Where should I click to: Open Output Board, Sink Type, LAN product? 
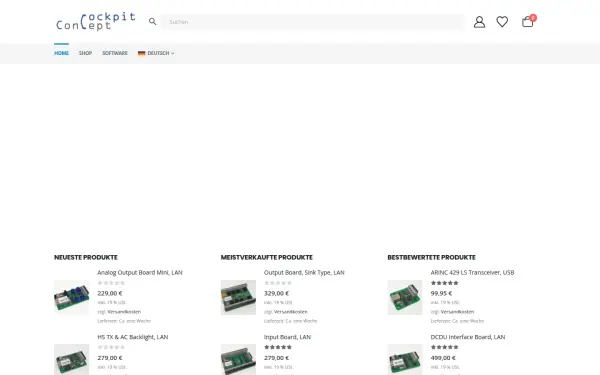(x=304, y=272)
